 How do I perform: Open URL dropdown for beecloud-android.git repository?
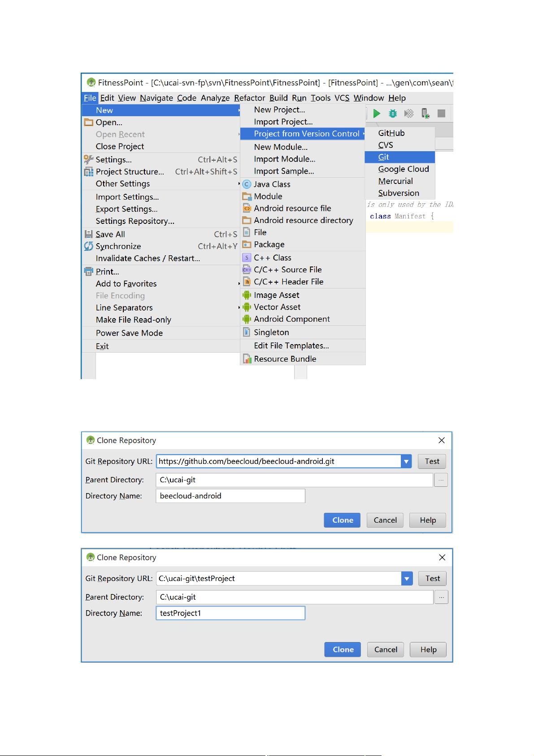pyautogui.click(x=406, y=461)
